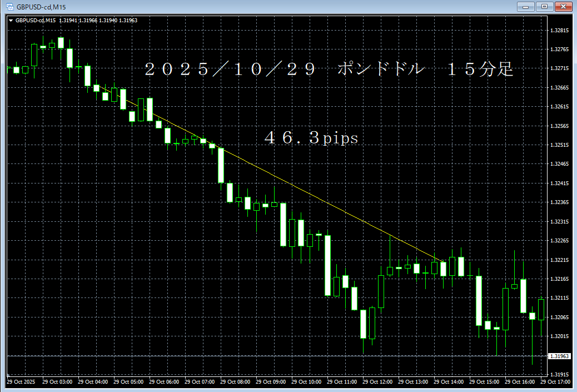Click the 29 Oct 11:00 time label

click(342, 381)
